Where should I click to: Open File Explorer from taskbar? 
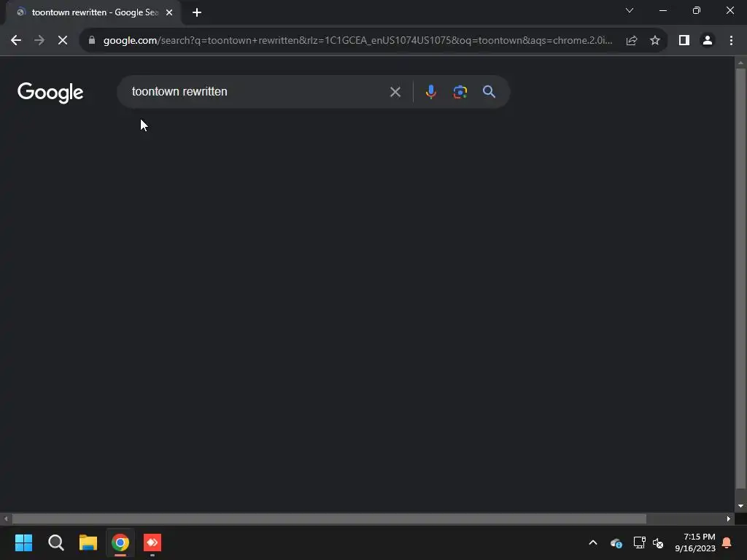click(88, 542)
